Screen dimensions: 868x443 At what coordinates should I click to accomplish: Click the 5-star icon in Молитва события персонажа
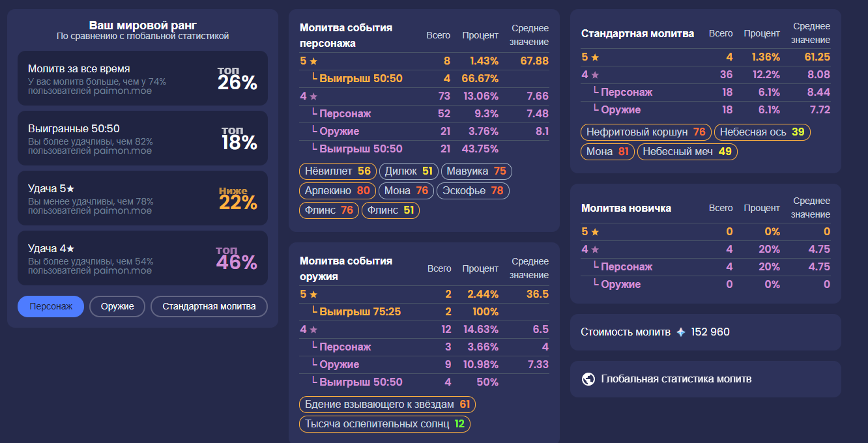pyautogui.click(x=313, y=61)
